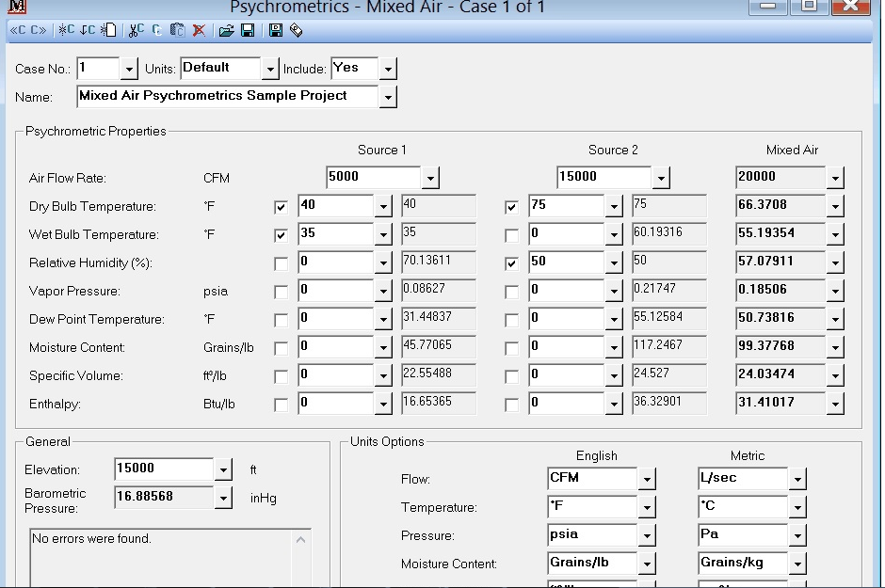
Task: Click the Source 2 Dry Bulb input showing bold 75
Action: click(x=567, y=206)
